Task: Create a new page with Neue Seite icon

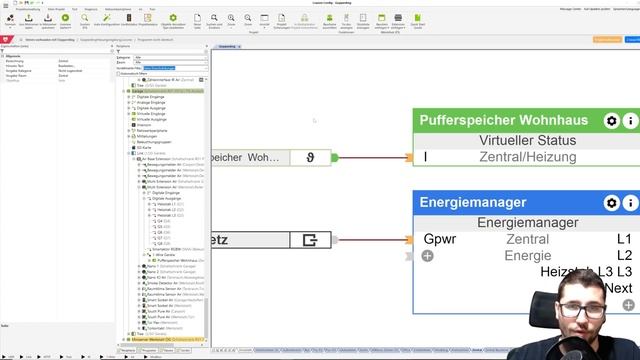Action: tap(197, 18)
